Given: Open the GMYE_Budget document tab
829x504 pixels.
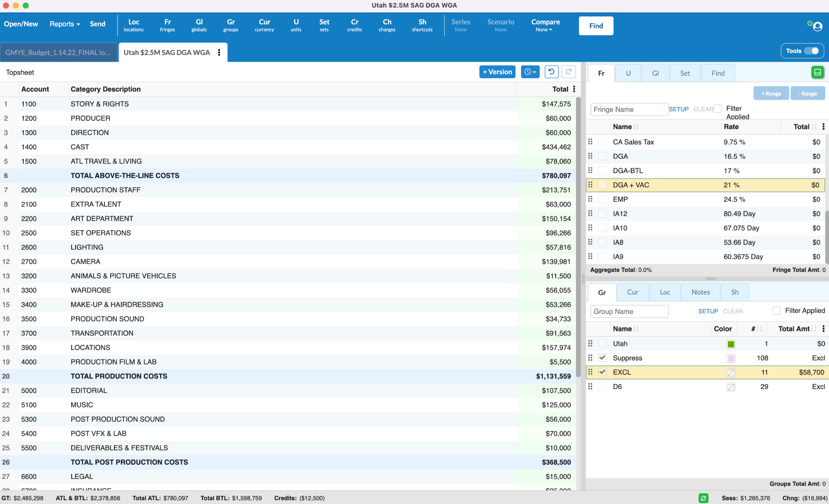Looking at the screenshot, I should pos(58,53).
